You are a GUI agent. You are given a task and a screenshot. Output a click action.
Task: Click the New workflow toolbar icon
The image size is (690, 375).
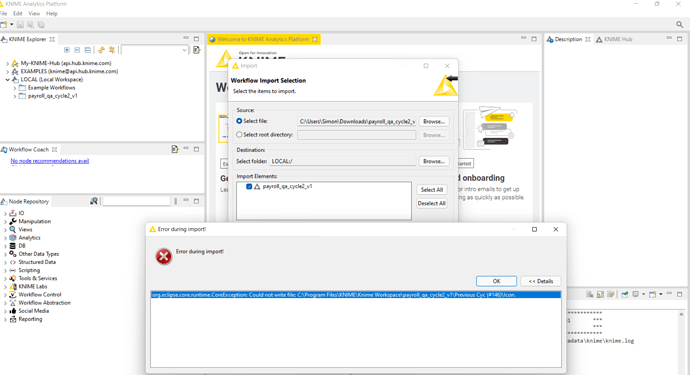[4, 25]
